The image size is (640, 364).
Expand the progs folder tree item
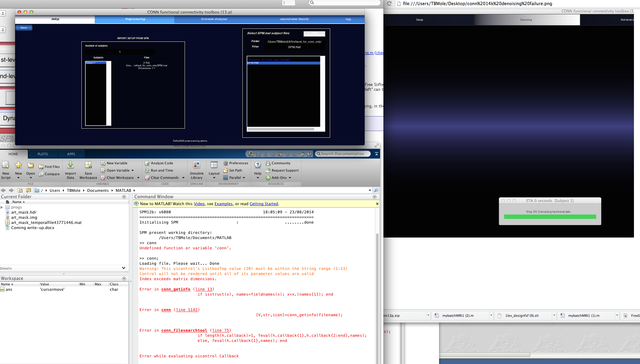2,207
